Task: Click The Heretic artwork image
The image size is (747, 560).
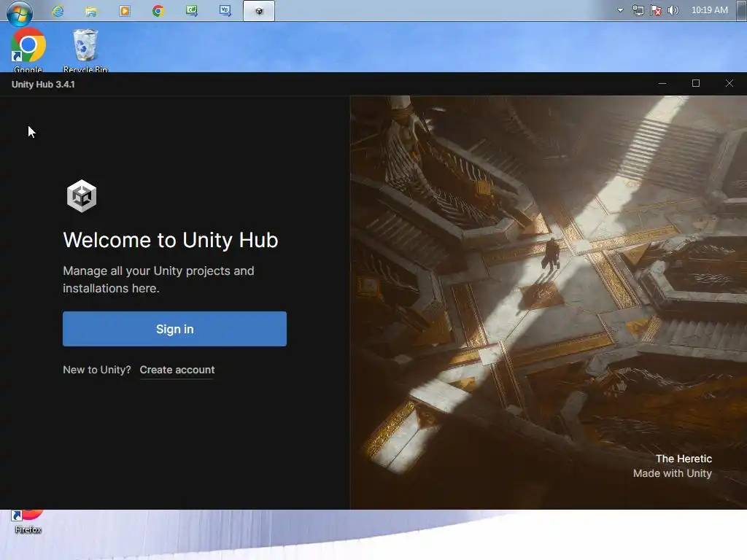Action: [549, 303]
